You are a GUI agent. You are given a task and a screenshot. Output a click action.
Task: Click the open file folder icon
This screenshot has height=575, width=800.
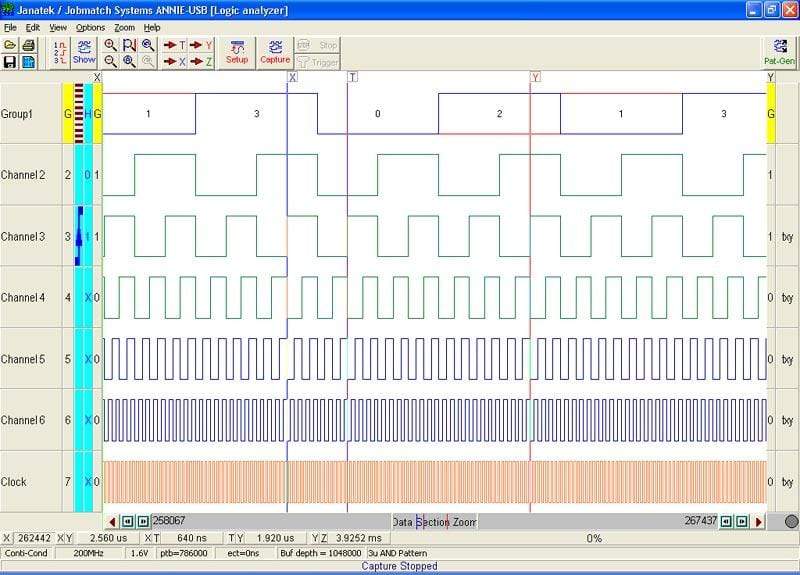click(10, 45)
